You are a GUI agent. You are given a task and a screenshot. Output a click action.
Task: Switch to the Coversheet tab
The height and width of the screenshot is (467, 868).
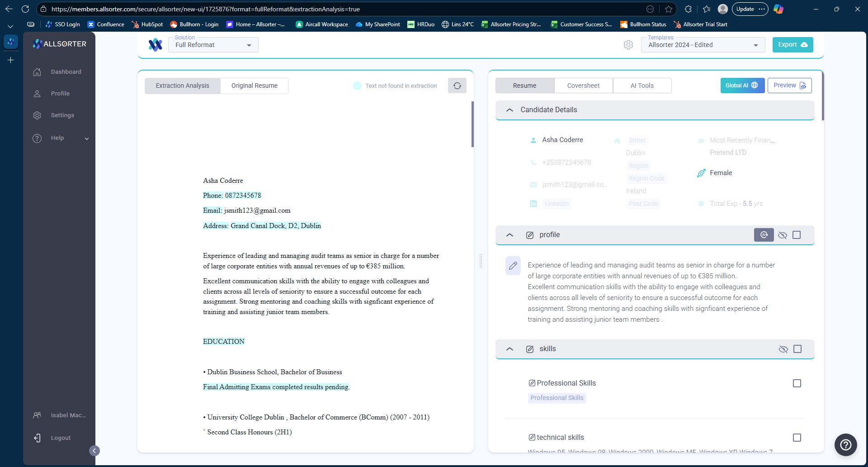[x=583, y=86]
